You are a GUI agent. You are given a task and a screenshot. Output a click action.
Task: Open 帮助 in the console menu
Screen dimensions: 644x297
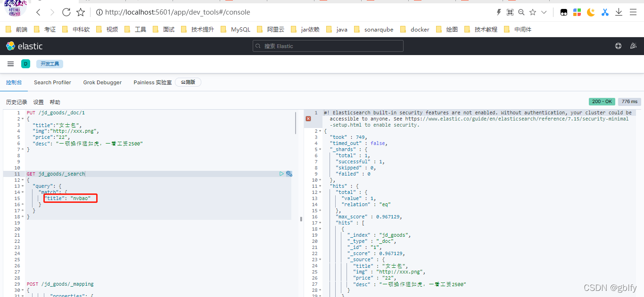55,102
